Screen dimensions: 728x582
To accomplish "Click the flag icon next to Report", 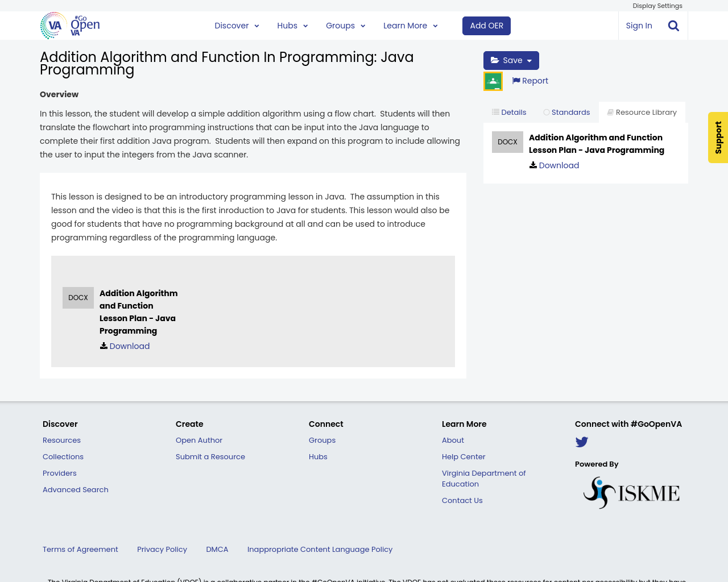I will (516, 81).
